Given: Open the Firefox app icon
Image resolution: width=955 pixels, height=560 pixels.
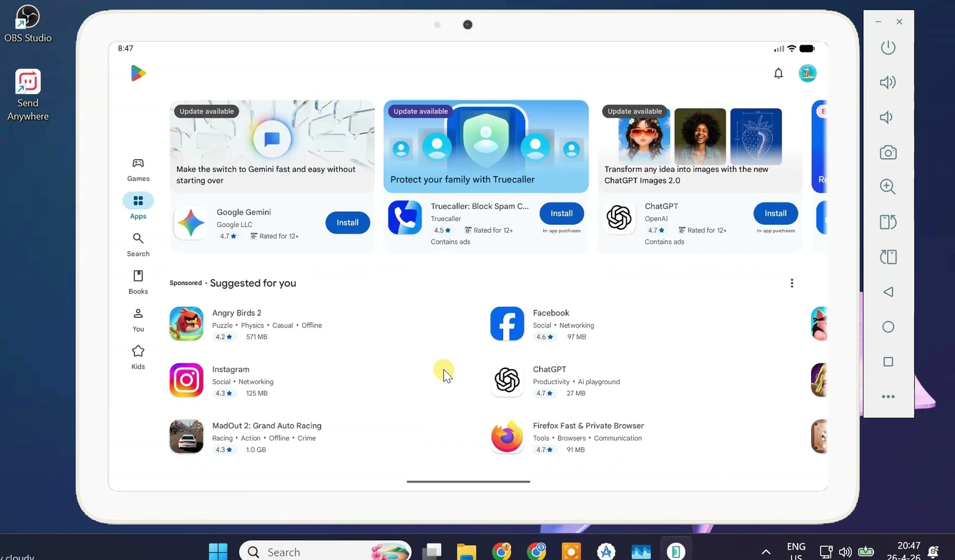Looking at the screenshot, I should coord(507,437).
